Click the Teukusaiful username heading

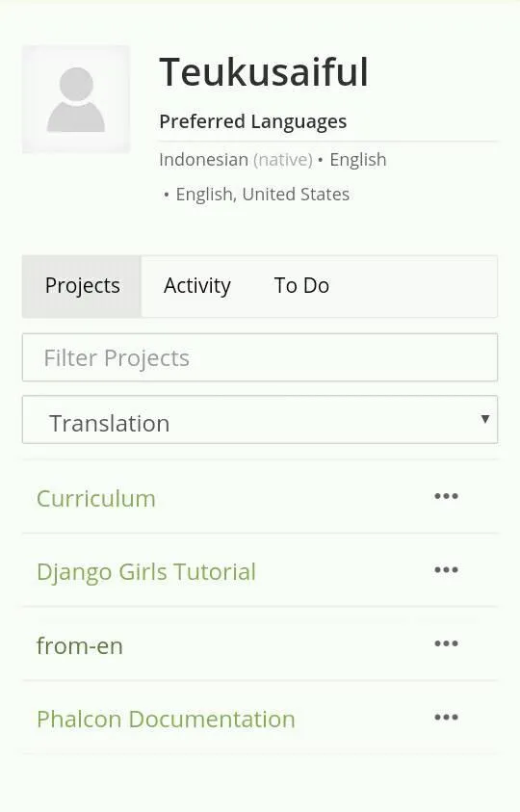click(264, 72)
